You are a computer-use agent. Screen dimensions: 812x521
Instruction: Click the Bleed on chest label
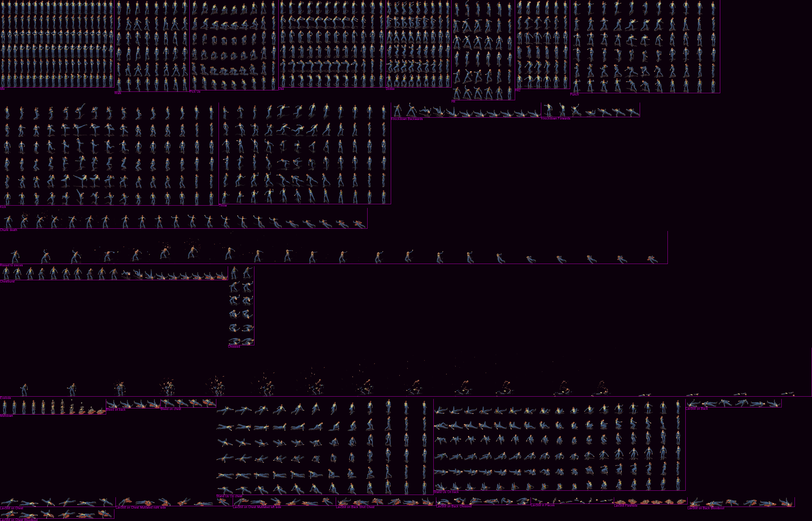pos(171,409)
